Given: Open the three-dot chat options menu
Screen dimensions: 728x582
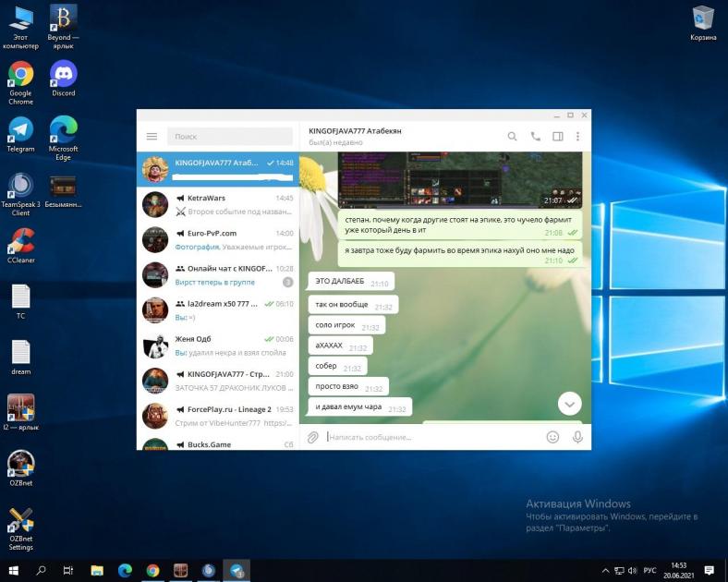Looking at the screenshot, I should (578, 137).
